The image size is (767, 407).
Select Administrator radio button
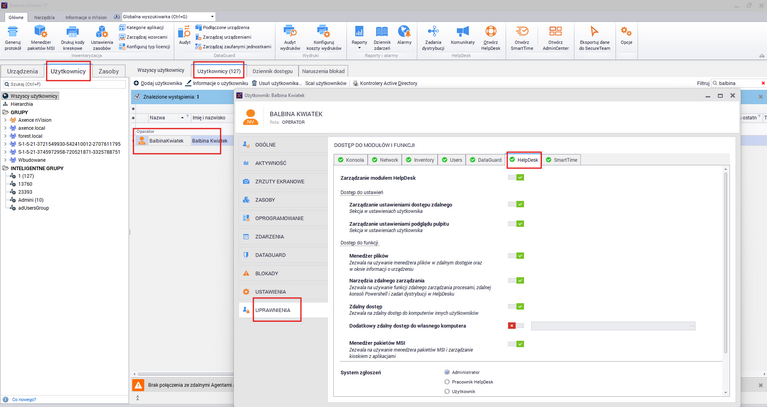click(447, 372)
